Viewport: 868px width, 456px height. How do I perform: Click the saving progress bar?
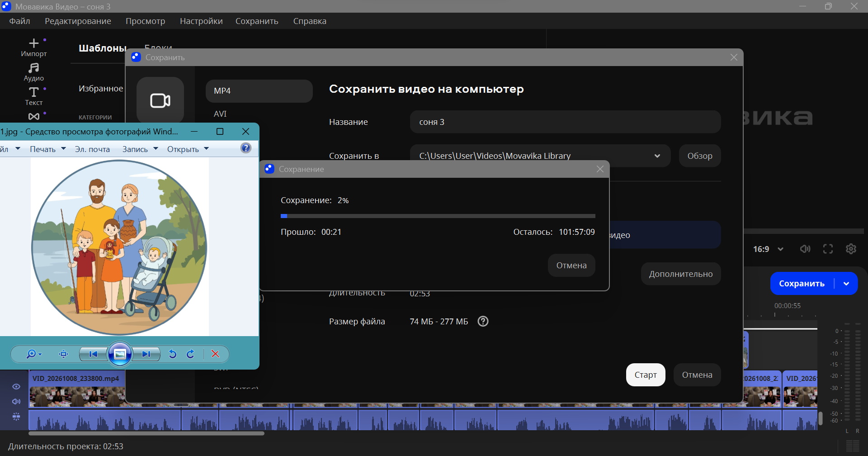point(438,216)
